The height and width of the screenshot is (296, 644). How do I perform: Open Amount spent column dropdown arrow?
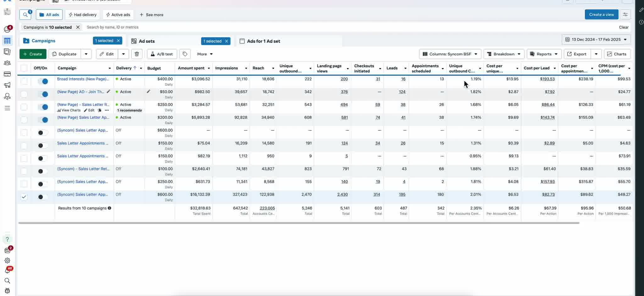click(209, 68)
